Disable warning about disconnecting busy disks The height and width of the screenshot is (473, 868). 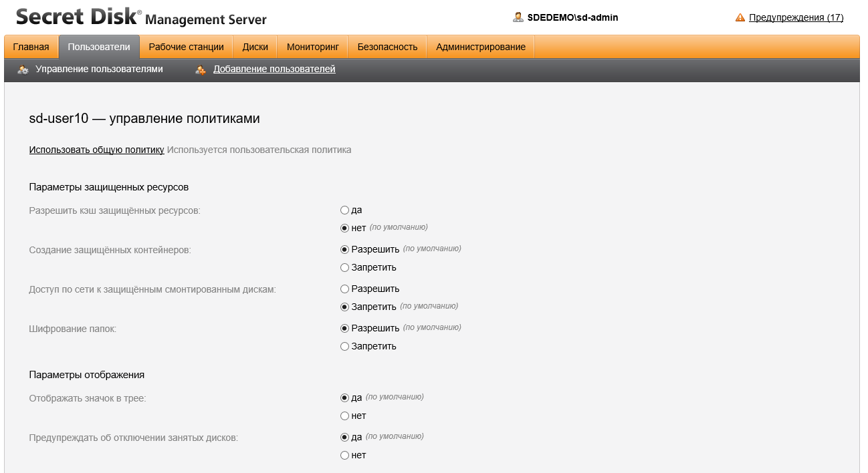345,456
